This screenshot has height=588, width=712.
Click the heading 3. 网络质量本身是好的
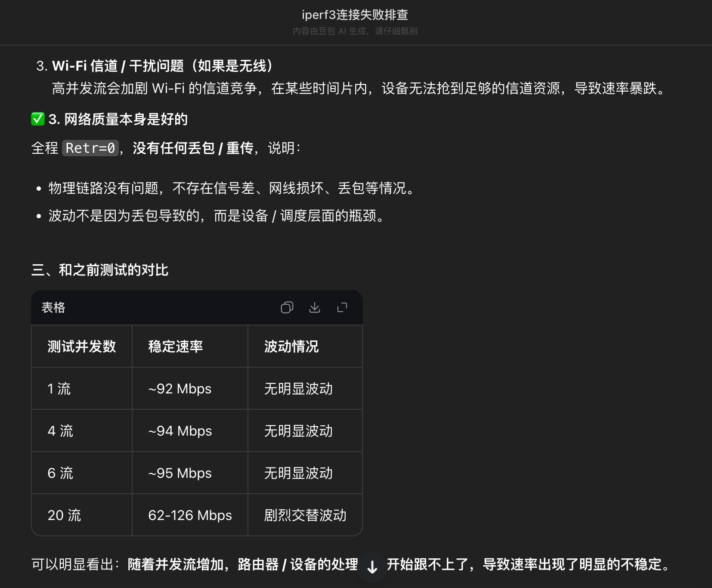[118, 119]
